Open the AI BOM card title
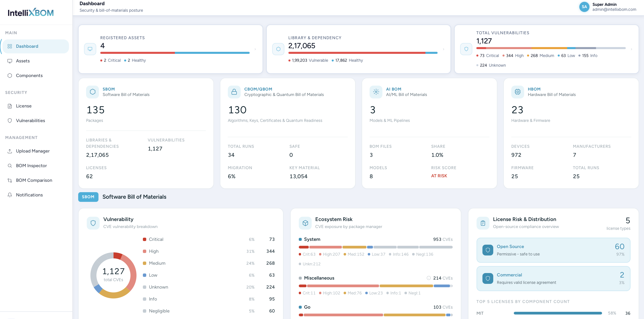The width and height of the screenshot is (644, 319). pyautogui.click(x=393, y=89)
